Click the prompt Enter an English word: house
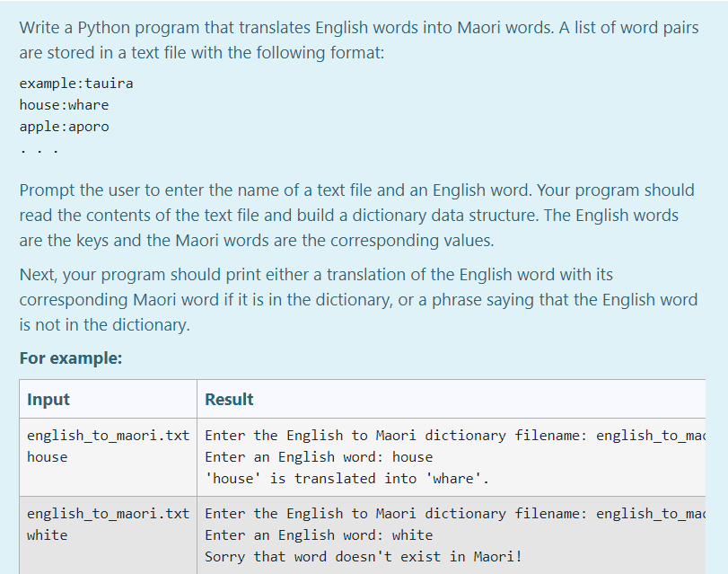This screenshot has width=728, height=574. tap(320, 456)
